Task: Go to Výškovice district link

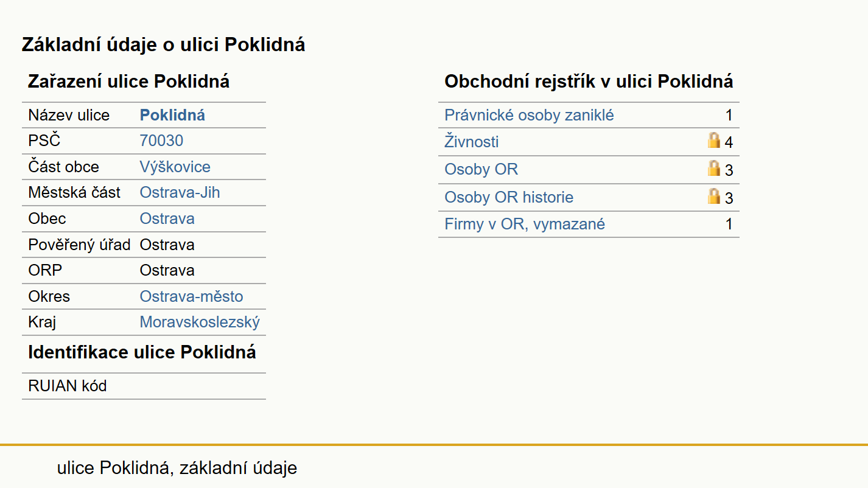Action: [175, 167]
